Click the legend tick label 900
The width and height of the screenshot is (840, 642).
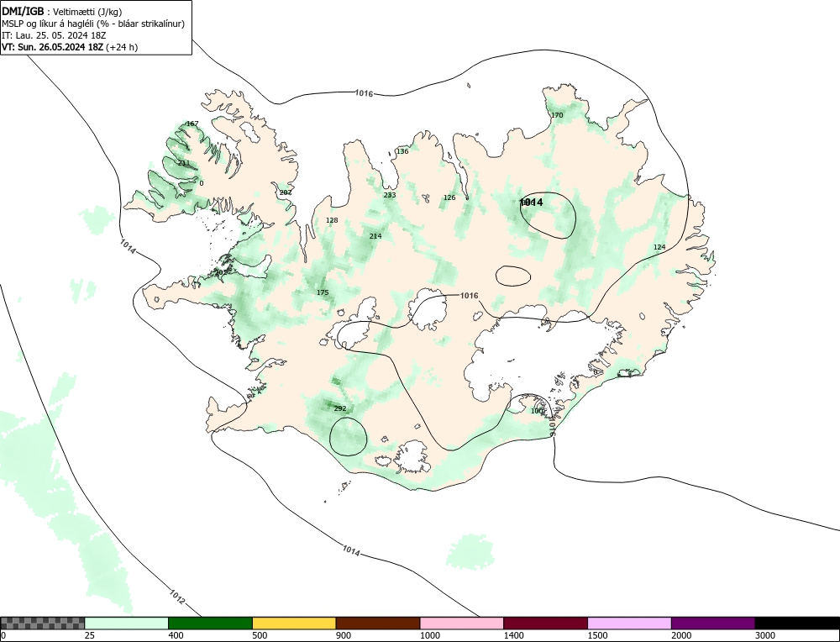(343, 635)
